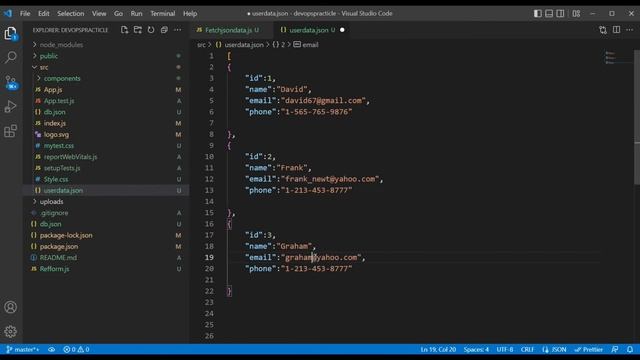Viewport: 640px width, 360px height.
Task: Open the Selection menu
Action: (71, 13)
